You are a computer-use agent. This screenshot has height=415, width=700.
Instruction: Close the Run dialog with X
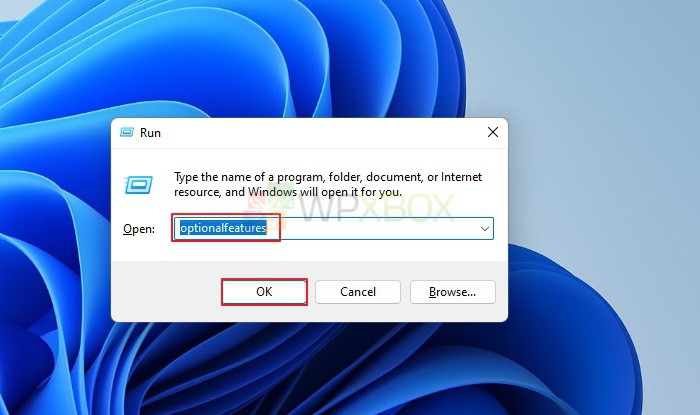tap(493, 132)
